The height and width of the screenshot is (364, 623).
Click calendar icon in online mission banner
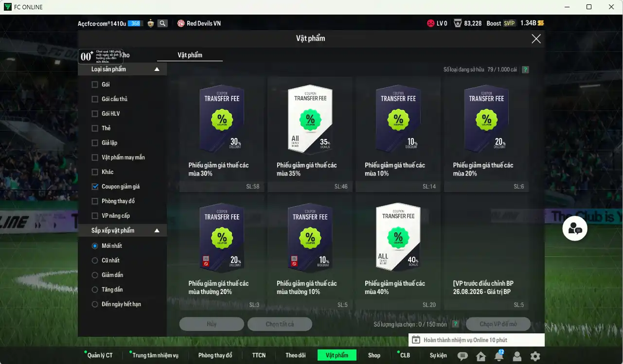click(416, 340)
